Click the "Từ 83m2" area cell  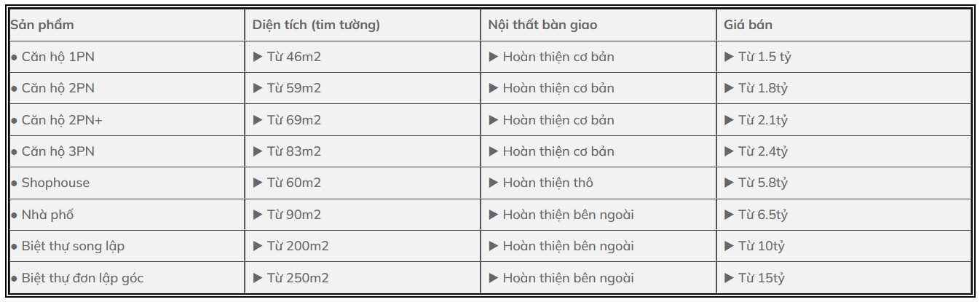point(293,151)
